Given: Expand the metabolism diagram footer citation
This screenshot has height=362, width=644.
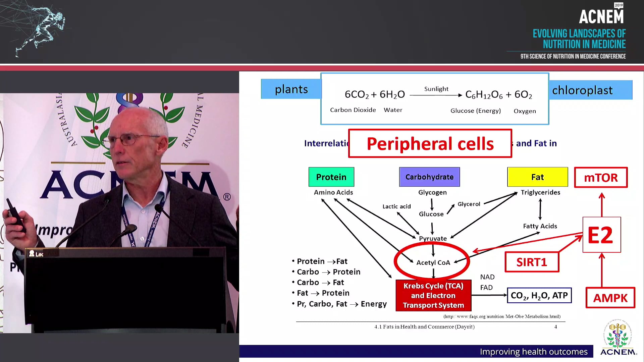Looking at the screenshot, I should coord(424,326).
